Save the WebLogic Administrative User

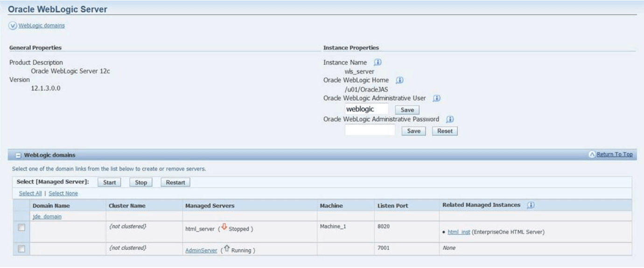(407, 110)
